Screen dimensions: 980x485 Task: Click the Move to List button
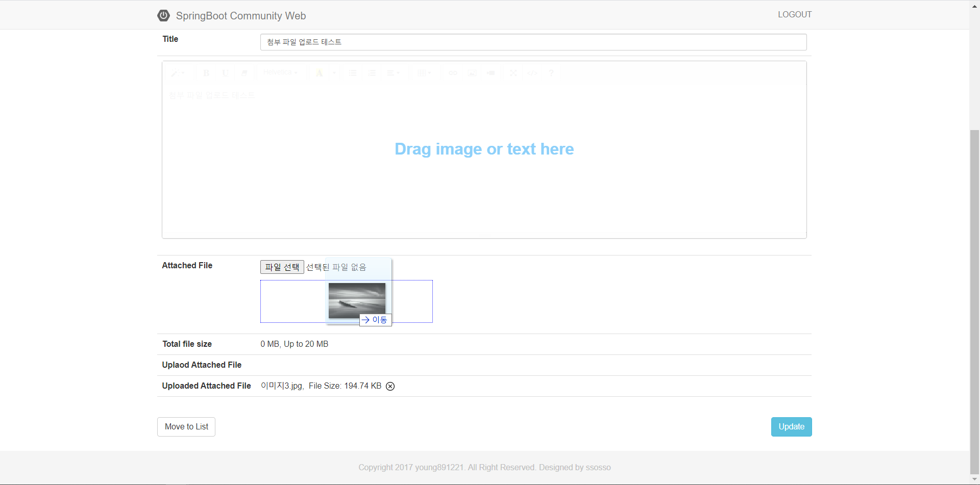coord(186,427)
